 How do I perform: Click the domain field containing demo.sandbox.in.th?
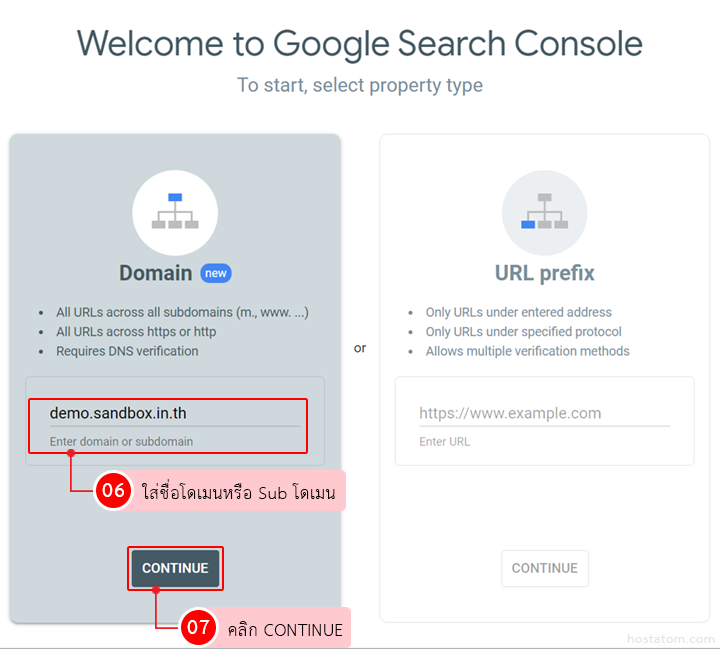pyautogui.click(x=175, y=413)
